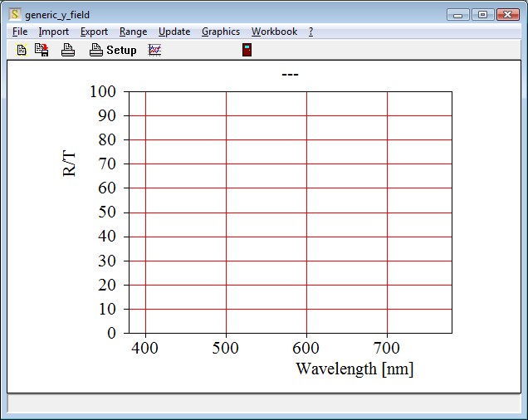The width and height of the screenshot is (528, 420).
Task: Maximize the generic_y_field window
Action: pyautogui.click(x=482, y=15)
